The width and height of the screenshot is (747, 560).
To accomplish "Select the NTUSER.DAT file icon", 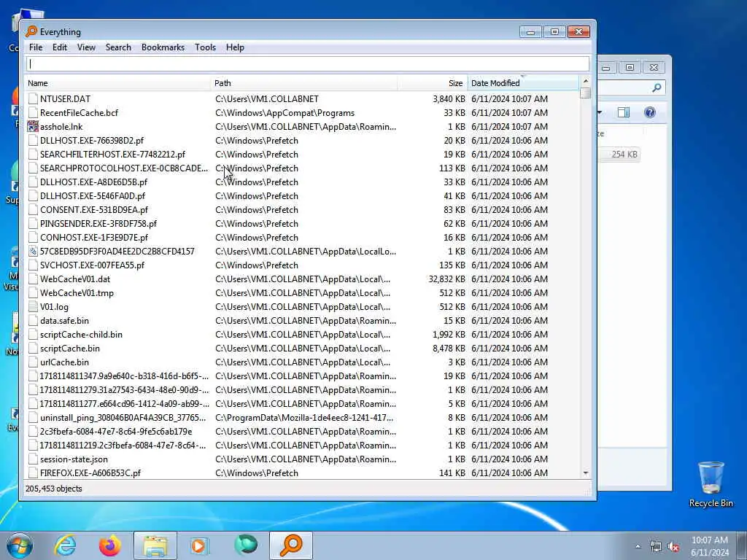I will 33,99.
